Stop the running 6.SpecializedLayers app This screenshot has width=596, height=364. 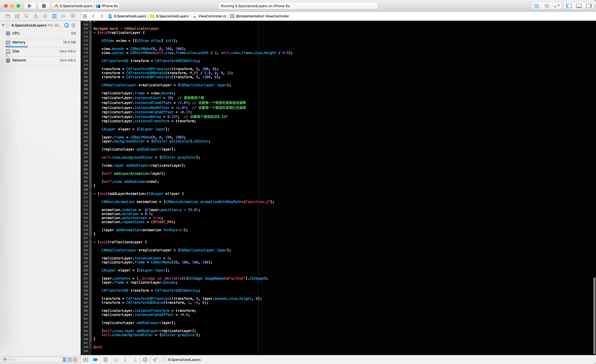point(44,6)
